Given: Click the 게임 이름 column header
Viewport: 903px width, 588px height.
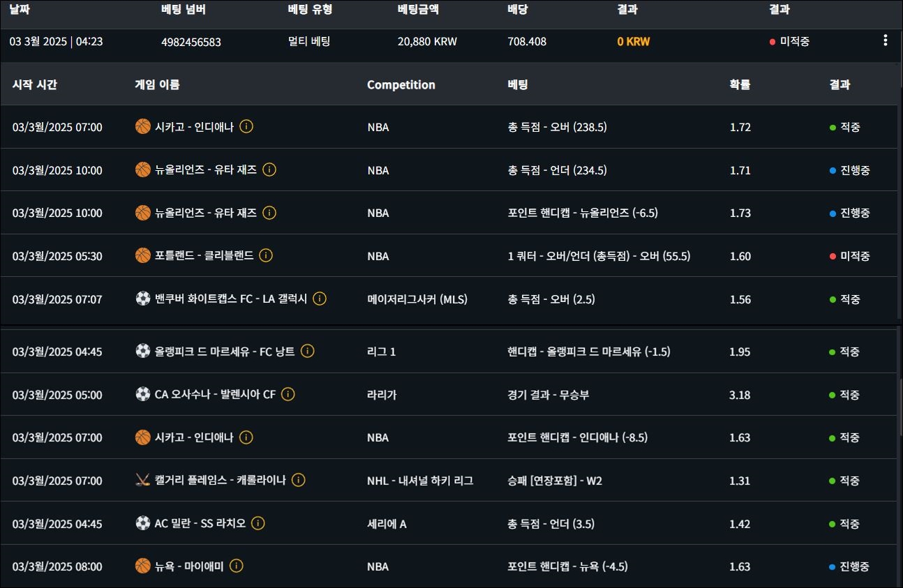Looking at the screenshot, I should click(157, 85).
